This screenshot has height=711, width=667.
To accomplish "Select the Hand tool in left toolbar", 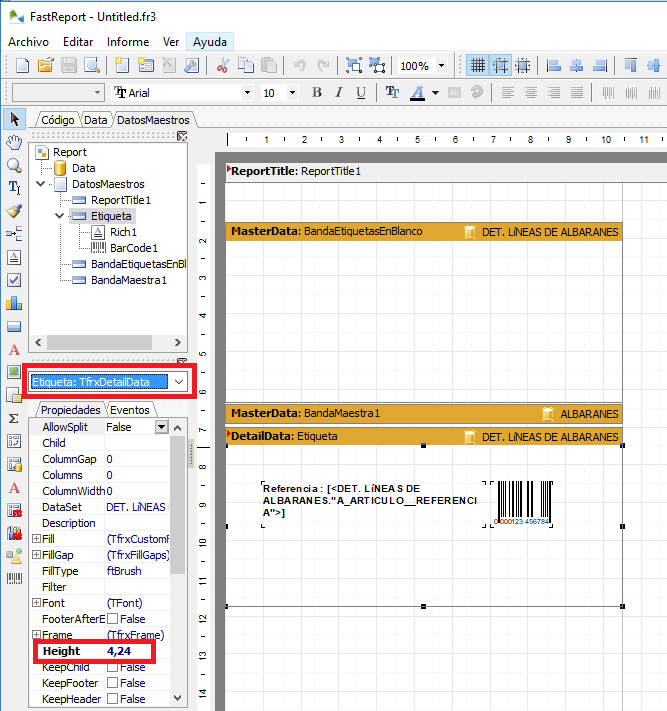I will pyautogui.click(x=14, y=142).
